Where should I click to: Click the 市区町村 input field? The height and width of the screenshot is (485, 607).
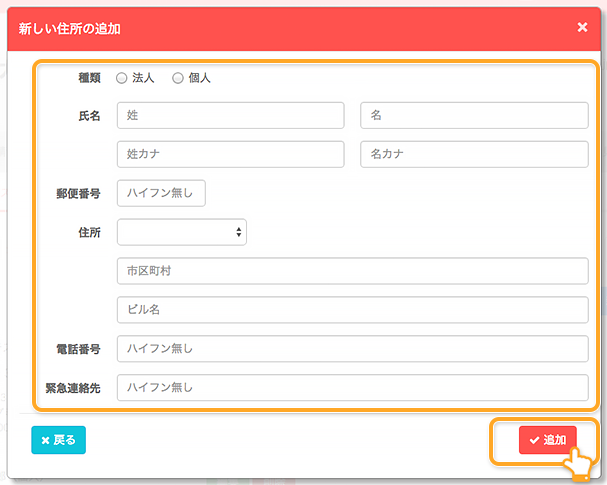tap(353, 271)
